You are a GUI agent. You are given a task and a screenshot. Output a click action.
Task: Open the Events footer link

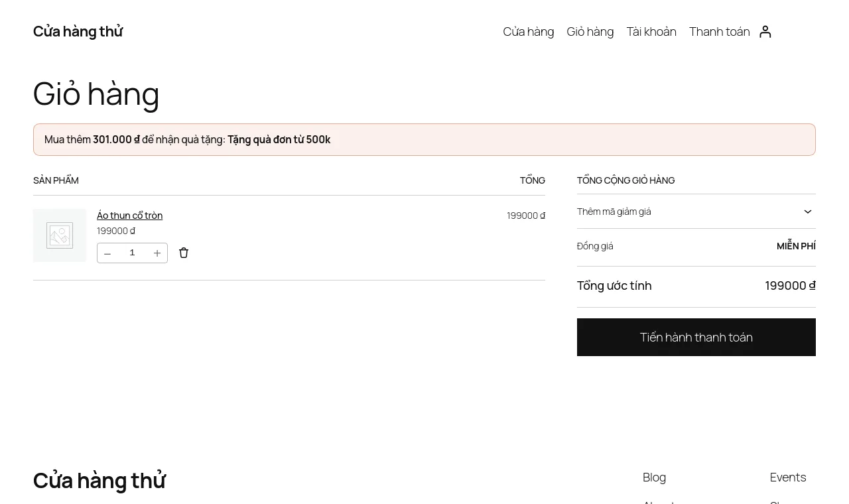(x=788, y=477)
